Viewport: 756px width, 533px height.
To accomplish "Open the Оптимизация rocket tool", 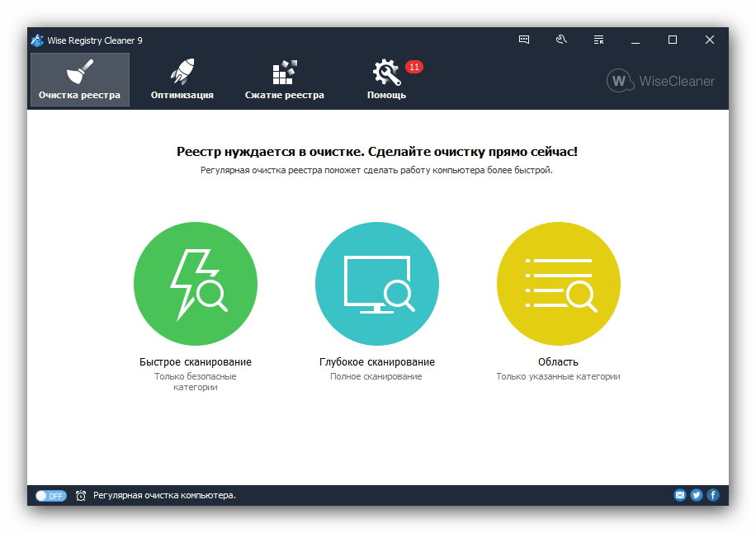I will pyautogui.click(x=183, y=70).
